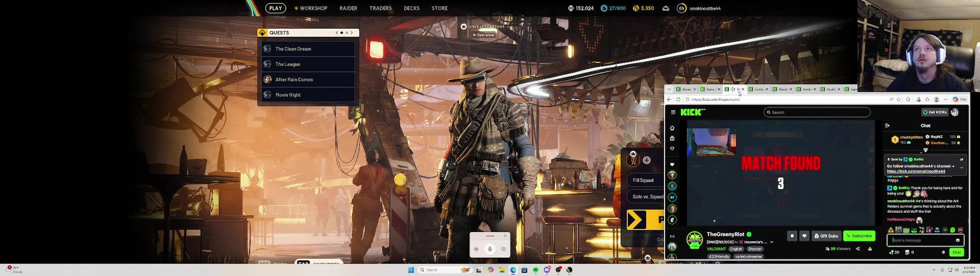Mute the audio-playing browser tab
The height and width of the screenshot is (276, 980).
733,89
